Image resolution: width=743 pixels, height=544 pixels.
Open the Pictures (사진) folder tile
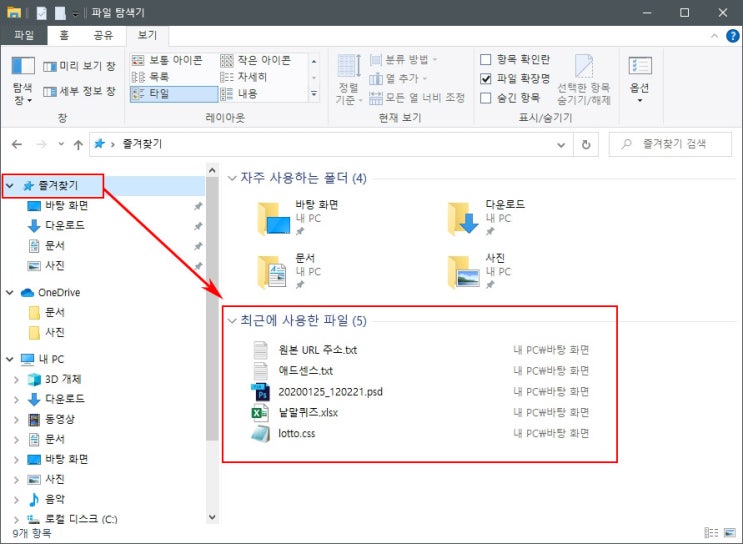point(480,271)
